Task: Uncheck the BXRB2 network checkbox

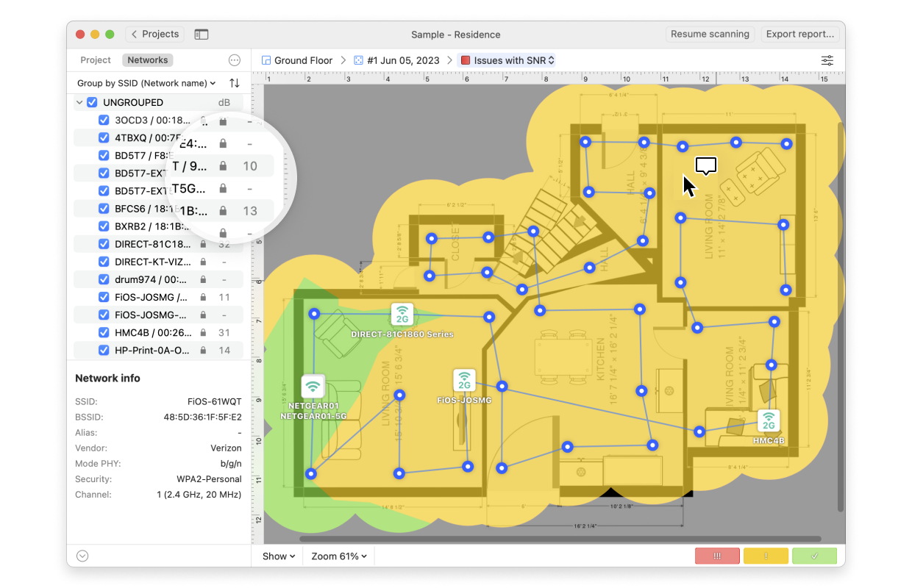Action: pyautogui.click(x=104, y=226)
